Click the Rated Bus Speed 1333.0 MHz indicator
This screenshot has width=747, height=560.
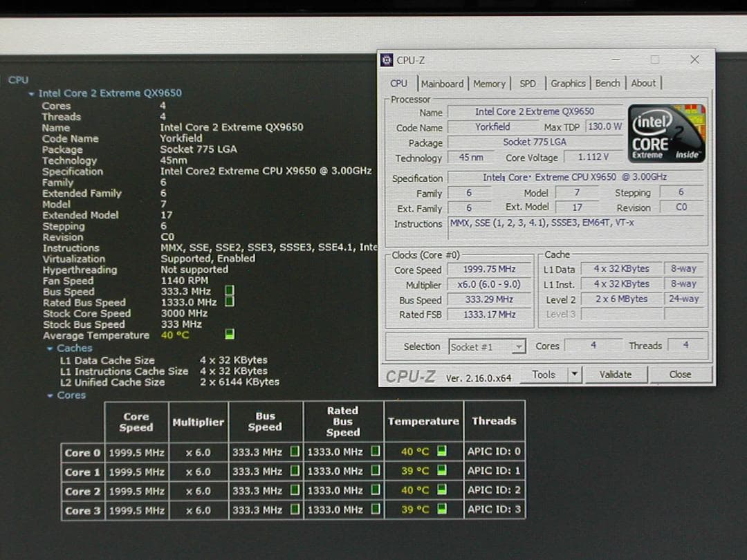coord(228,302)
